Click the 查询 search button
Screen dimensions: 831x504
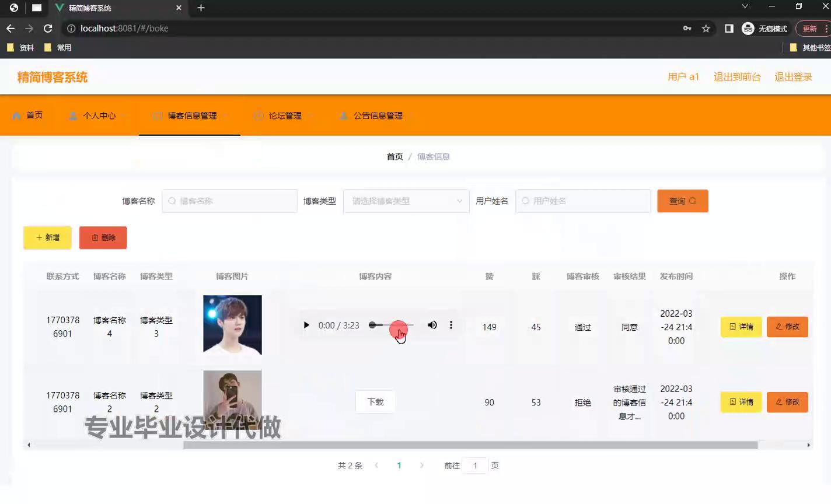coord(682,201)
